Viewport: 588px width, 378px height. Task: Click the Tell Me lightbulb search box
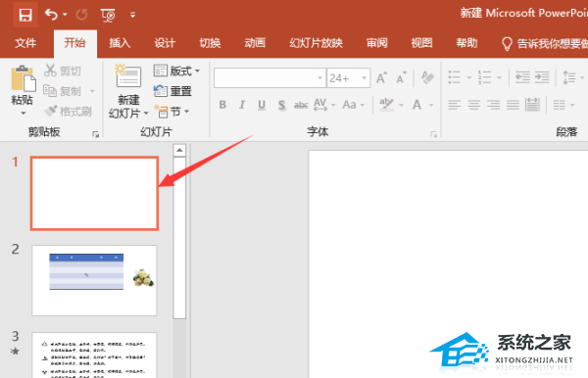[x=545, y=44]
